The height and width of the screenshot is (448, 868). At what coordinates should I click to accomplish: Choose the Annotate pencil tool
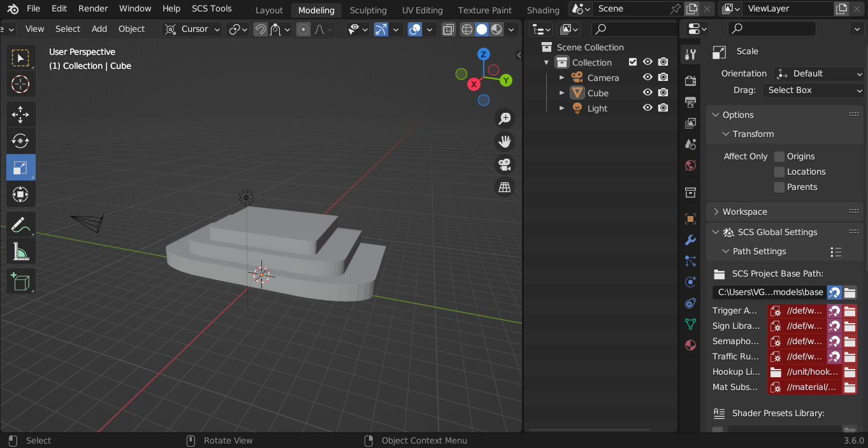tap(20, 225)
